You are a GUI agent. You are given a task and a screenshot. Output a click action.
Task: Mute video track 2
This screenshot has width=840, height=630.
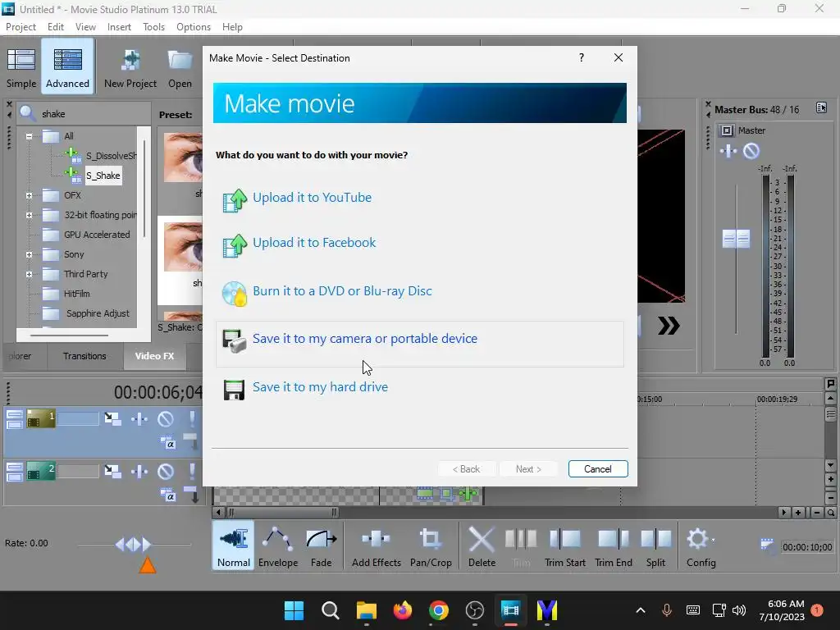tap(166, 472)
